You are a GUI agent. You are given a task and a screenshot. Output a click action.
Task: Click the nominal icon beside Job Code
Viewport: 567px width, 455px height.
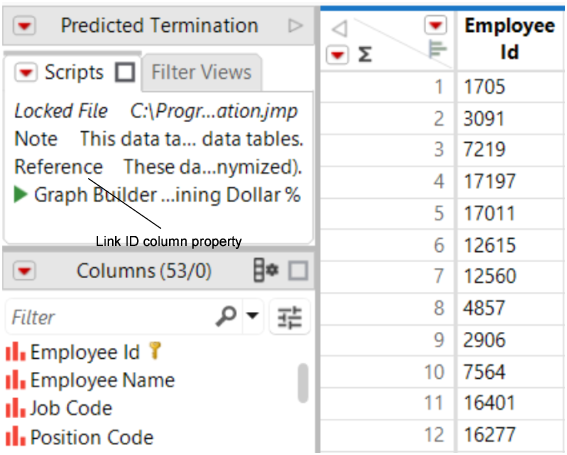pyautogui.click(x=16, y=408)
